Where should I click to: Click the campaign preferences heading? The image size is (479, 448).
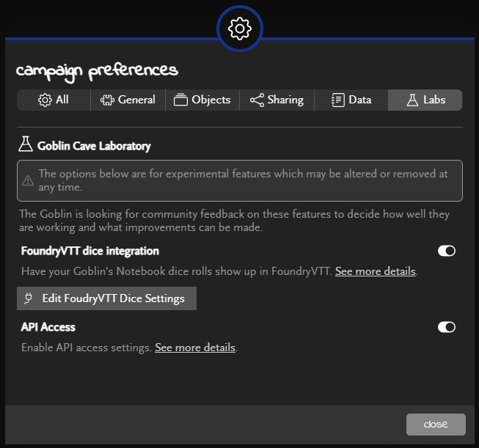[x=97, y=71]
